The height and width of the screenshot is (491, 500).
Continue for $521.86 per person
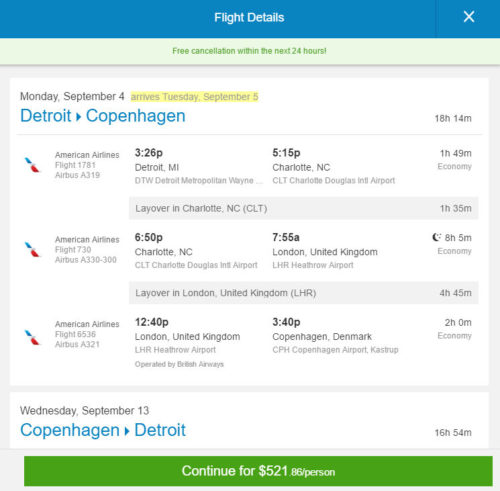tap(258, 471)
